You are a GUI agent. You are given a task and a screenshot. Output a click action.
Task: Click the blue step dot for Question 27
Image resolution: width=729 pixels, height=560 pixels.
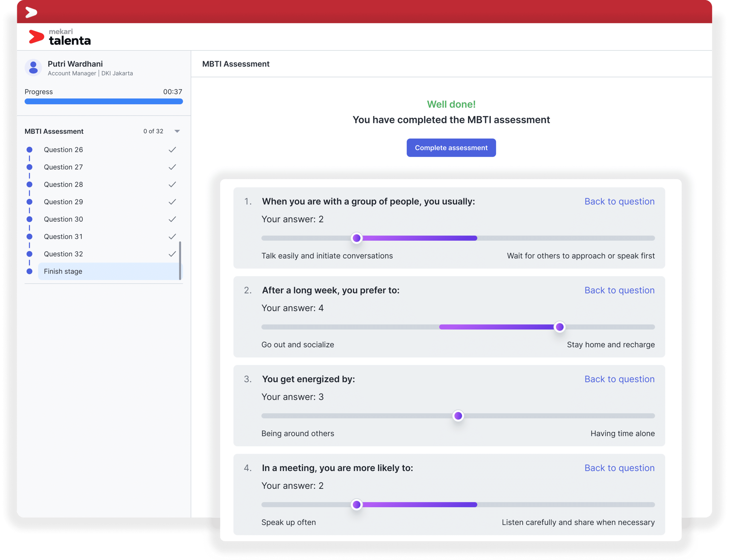[29, 167]
